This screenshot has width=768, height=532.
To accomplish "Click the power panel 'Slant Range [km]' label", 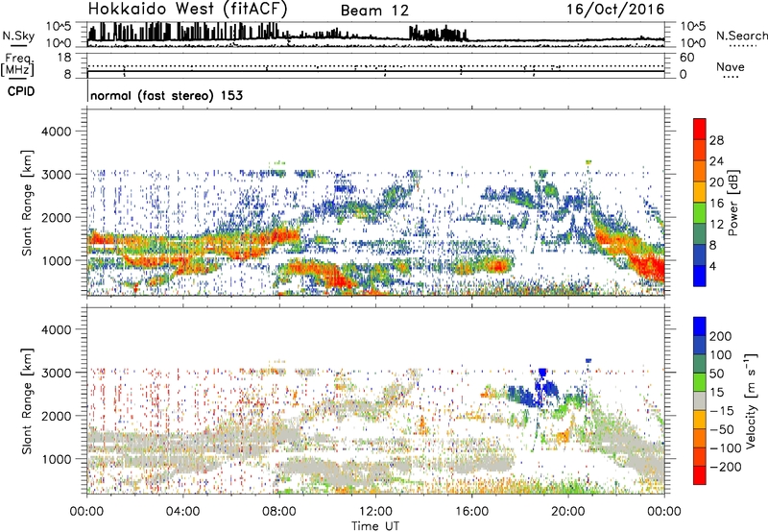I will pyautogui.click(x=27, y=203).
